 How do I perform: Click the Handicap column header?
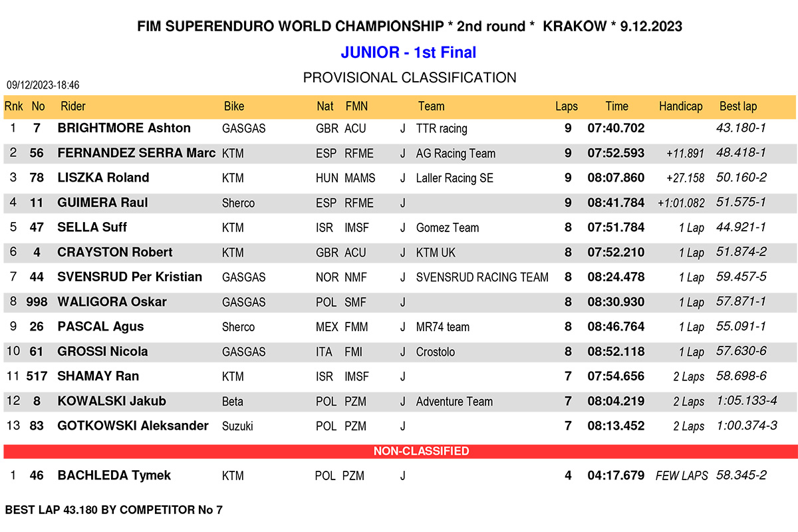[681, 106]
